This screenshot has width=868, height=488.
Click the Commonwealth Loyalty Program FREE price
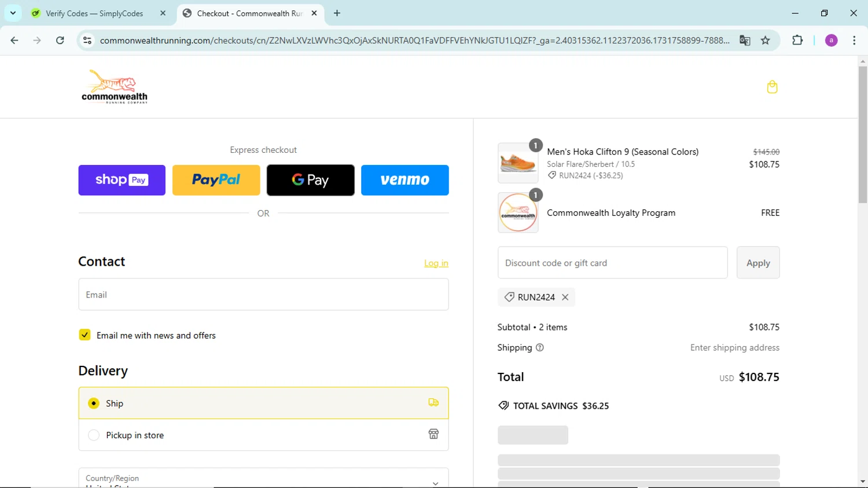coord(770,212)
